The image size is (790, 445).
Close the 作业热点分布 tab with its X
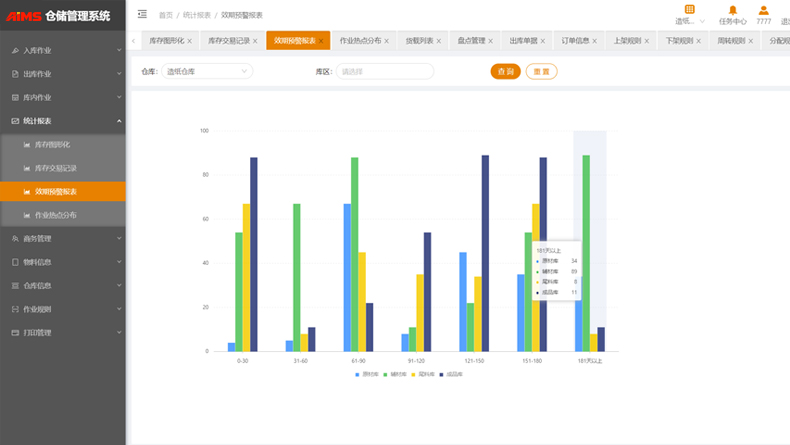click(x=387, y=41)
